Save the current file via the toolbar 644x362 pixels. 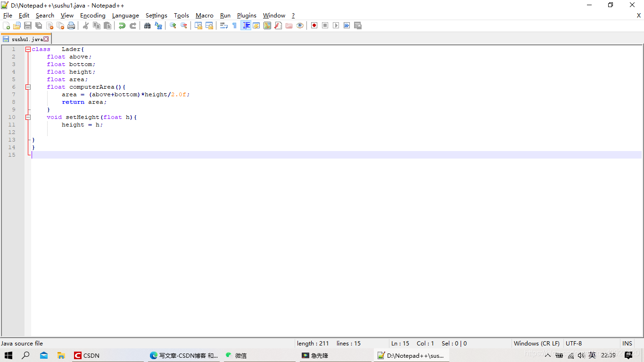tap(28, 25)
